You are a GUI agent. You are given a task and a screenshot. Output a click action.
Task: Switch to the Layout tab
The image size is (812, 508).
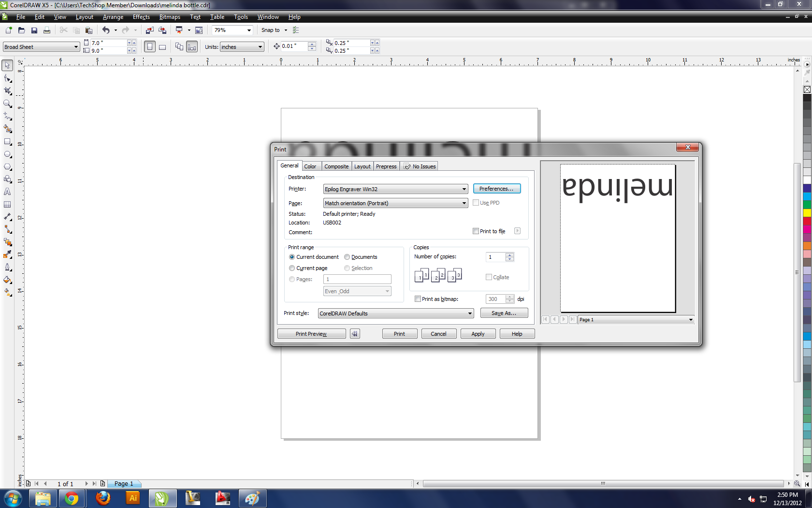[x=362, y=166]
